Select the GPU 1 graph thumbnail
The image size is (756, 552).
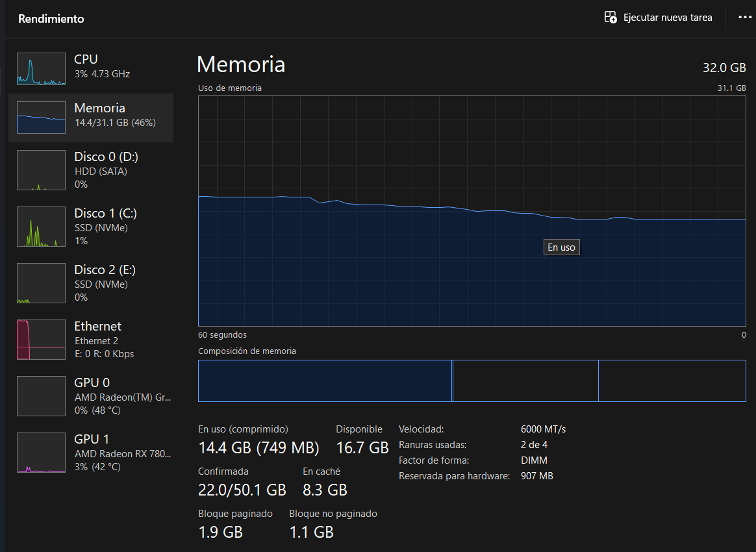click(x=41, y=453)
